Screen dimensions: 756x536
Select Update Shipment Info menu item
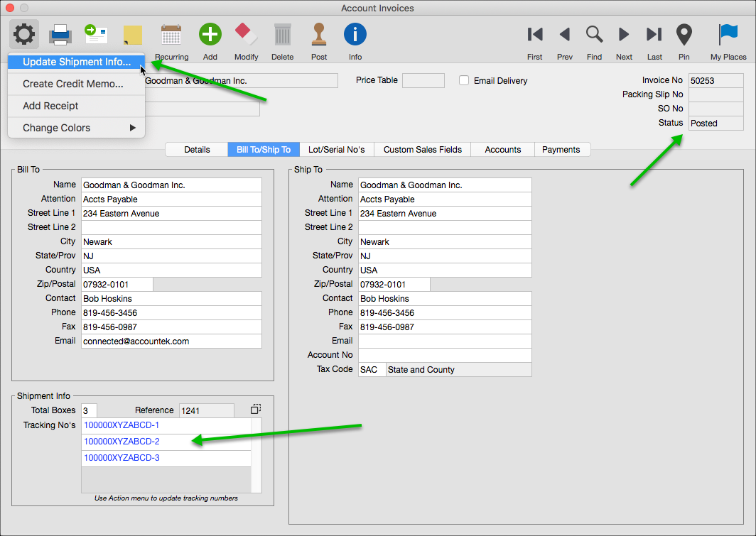point(76,62)
